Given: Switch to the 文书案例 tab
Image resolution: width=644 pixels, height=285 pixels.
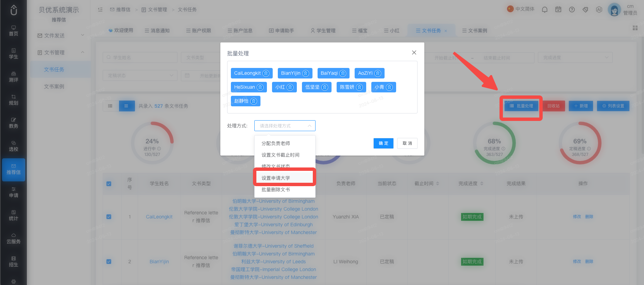Looking at the screenshot, I should (475, 31).
